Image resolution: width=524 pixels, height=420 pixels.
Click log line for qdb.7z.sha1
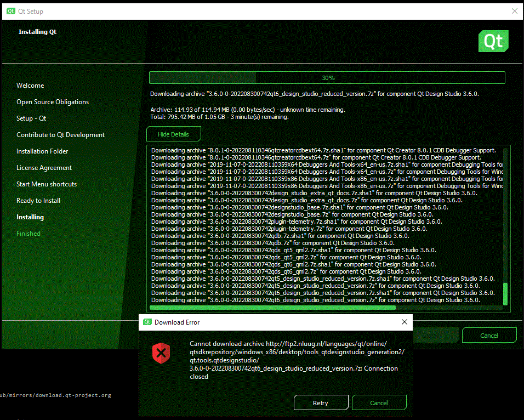281,236
